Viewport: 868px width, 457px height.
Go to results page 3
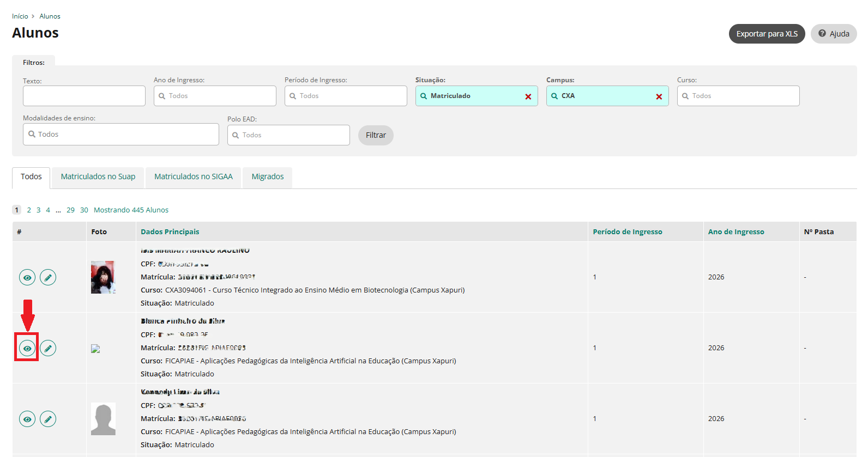(x=39, y=210)
